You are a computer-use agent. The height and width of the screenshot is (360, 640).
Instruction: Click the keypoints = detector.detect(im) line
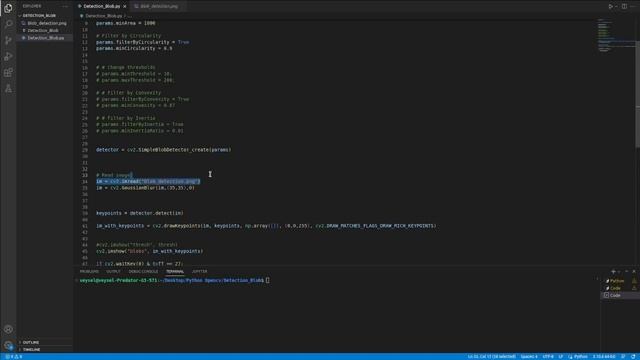point(140,213)
